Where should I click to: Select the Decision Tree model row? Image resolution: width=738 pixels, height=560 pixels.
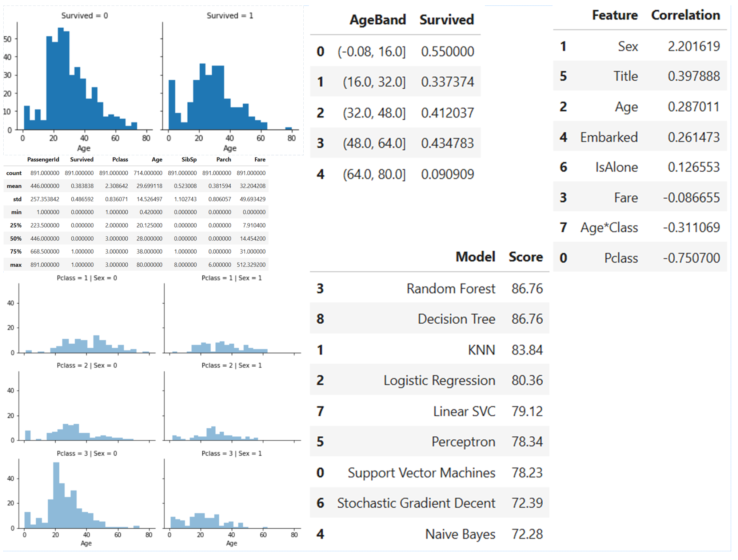pos(429,319)
